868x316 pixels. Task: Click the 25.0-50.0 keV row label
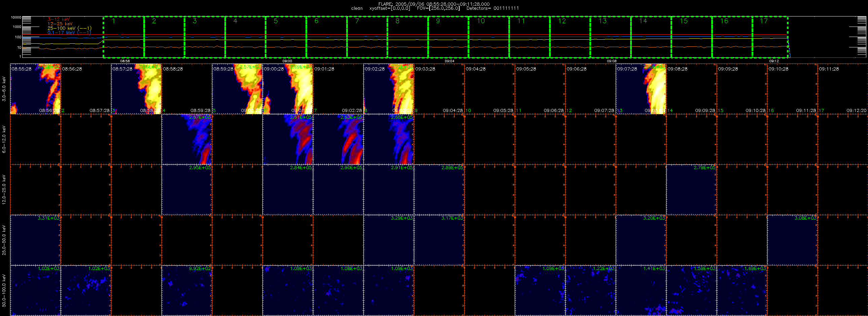click(4, 240)
